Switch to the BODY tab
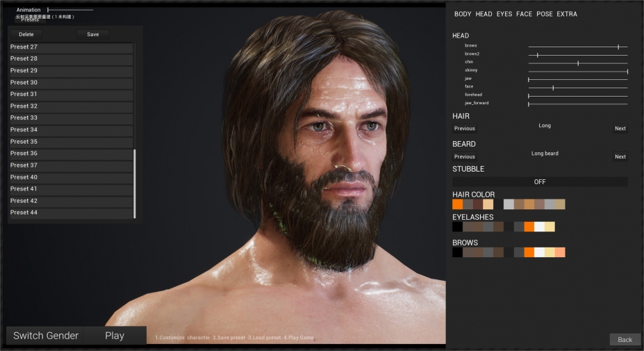The height and width of the screenshot is (351, 644). 462,14
